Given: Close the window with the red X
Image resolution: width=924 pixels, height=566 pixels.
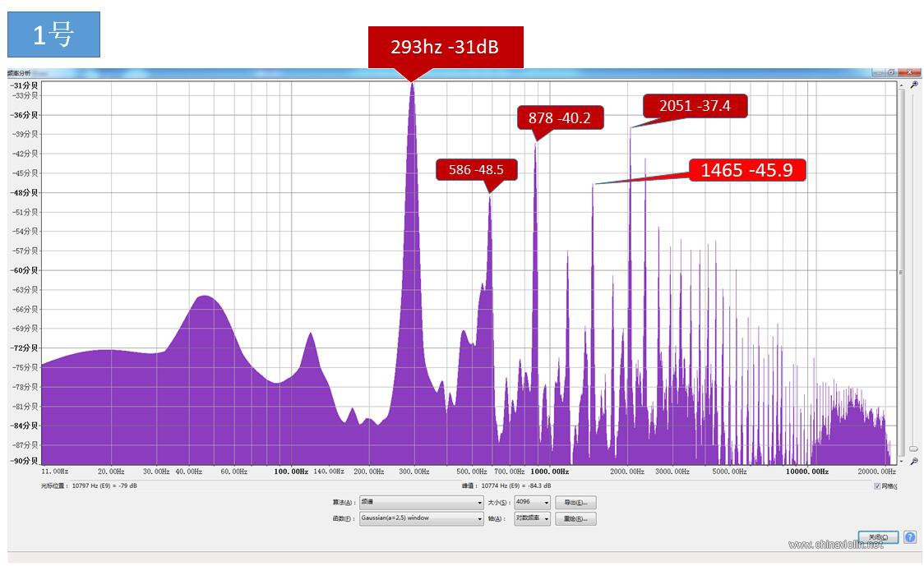Looking at the screenshot, I should 909,72.
